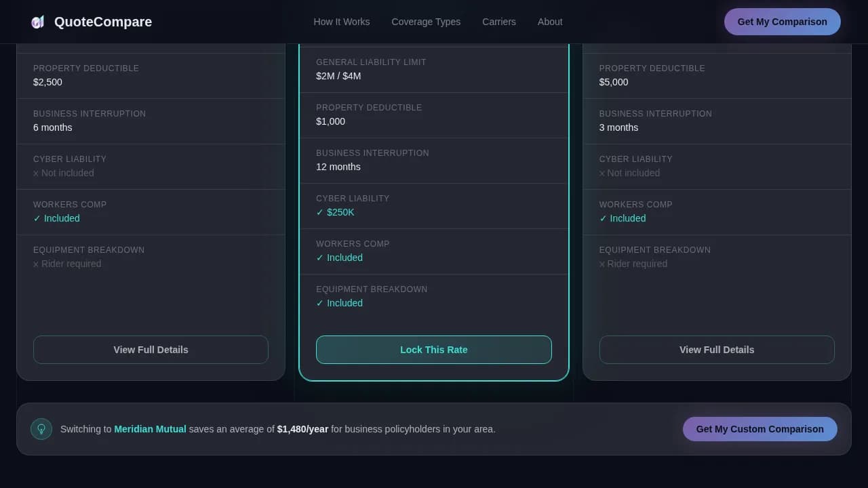The image size is (868, 488).
Task: Click the x beside Cyber Liability Not included right card
Action: point(602,173)
